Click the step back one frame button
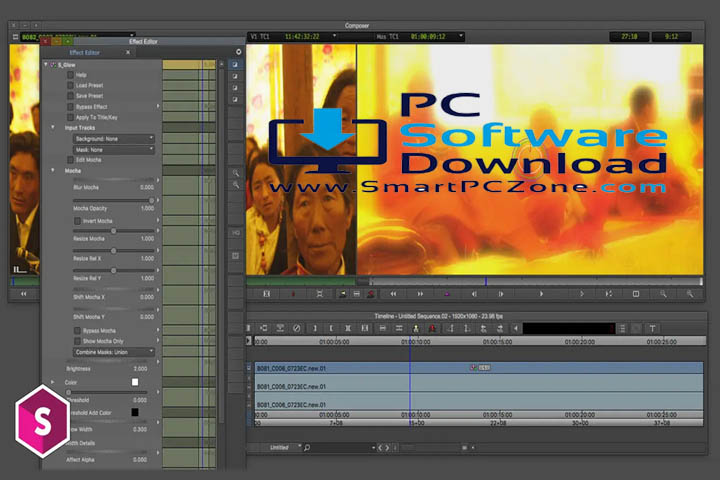Image resolution: width=720 pixels, height=480 pixels. point(474,294)
